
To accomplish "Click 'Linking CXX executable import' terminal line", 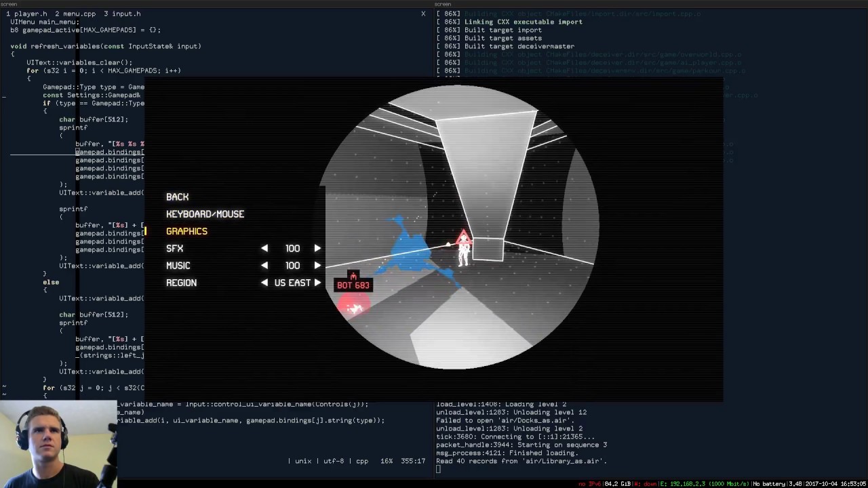I will (x=509, y=22).
